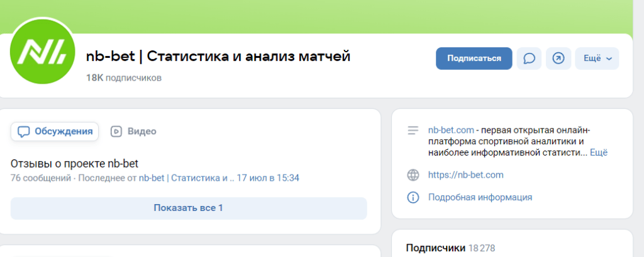This screenshot has width=644, height=257.
Task: Open the 18K подписчиков count
Action: coord(124,77)
